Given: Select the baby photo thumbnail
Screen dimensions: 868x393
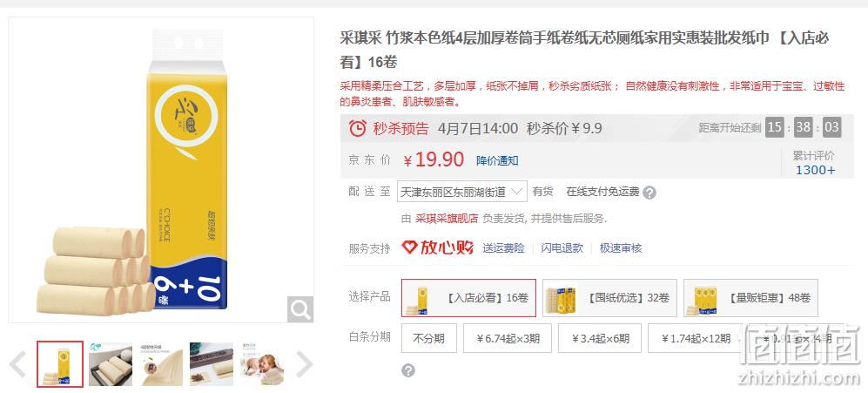Looking at the screenshot, I should (262, 364).
